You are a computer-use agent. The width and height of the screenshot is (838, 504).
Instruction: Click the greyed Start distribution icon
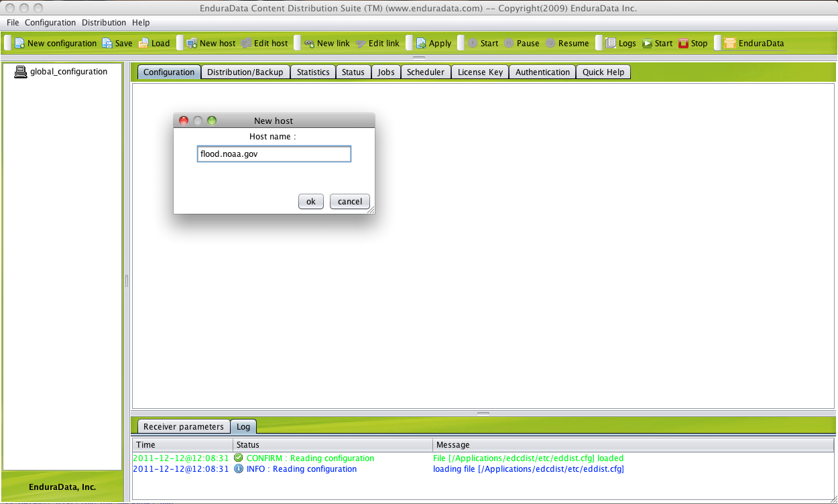coord(473,43)
